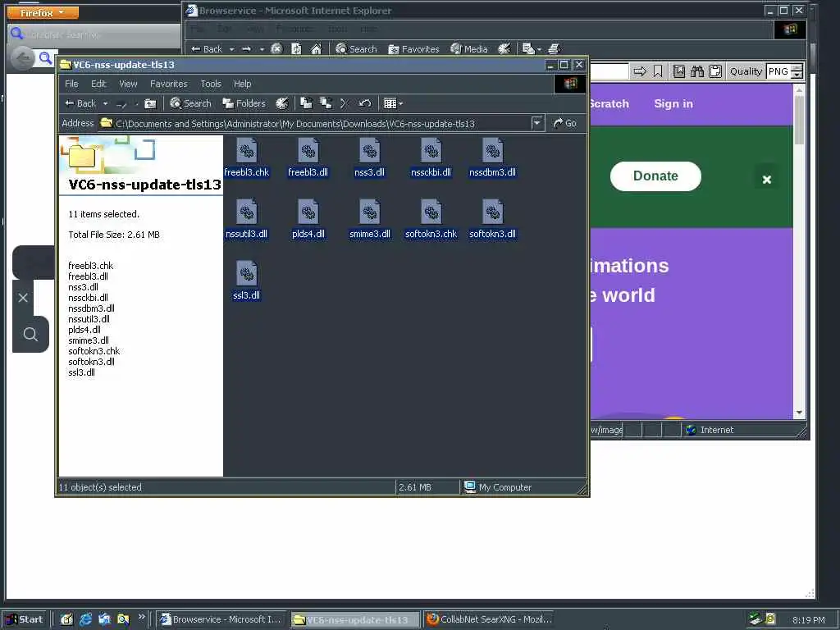The width and height of the screenshot is (840, 630).
Task: Expand the Address bar dropdown in Explorer
Action: click(x=536, y=123)
